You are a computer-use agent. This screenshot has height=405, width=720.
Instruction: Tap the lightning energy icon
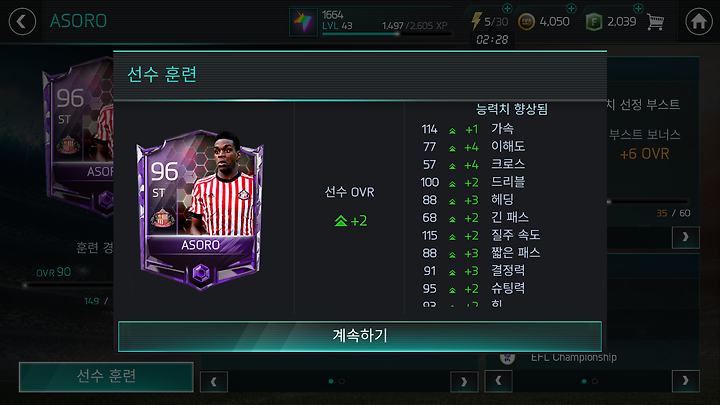point(476,21)
